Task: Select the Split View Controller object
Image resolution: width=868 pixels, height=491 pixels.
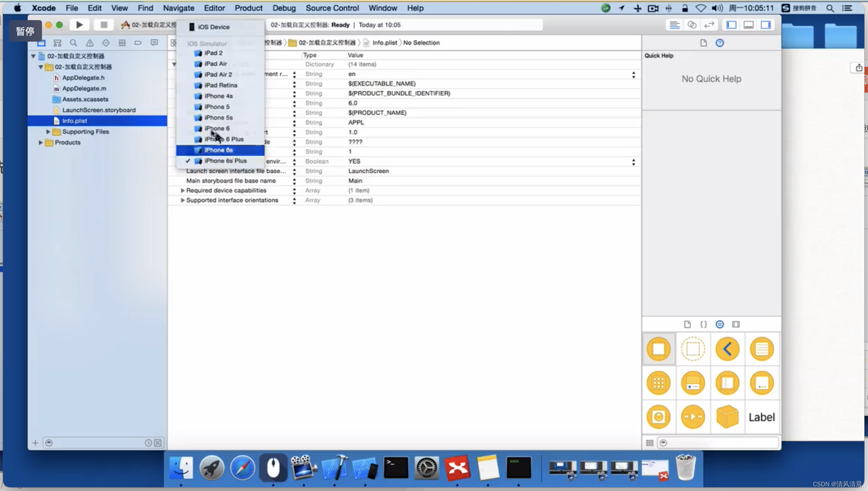Action: (x=728, y=383)
